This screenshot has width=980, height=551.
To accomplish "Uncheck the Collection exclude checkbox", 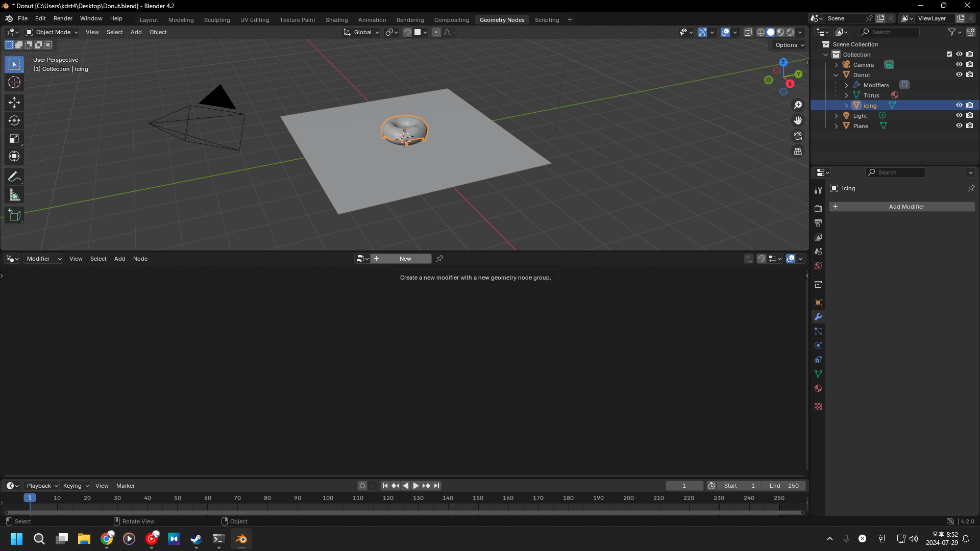I will (949, 55).
